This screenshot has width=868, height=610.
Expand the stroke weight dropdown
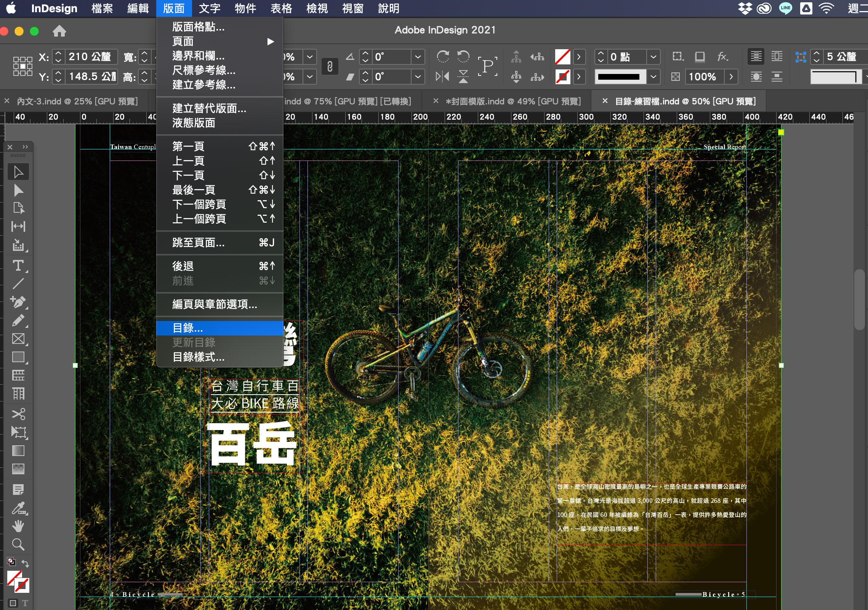tap(653, 57)
